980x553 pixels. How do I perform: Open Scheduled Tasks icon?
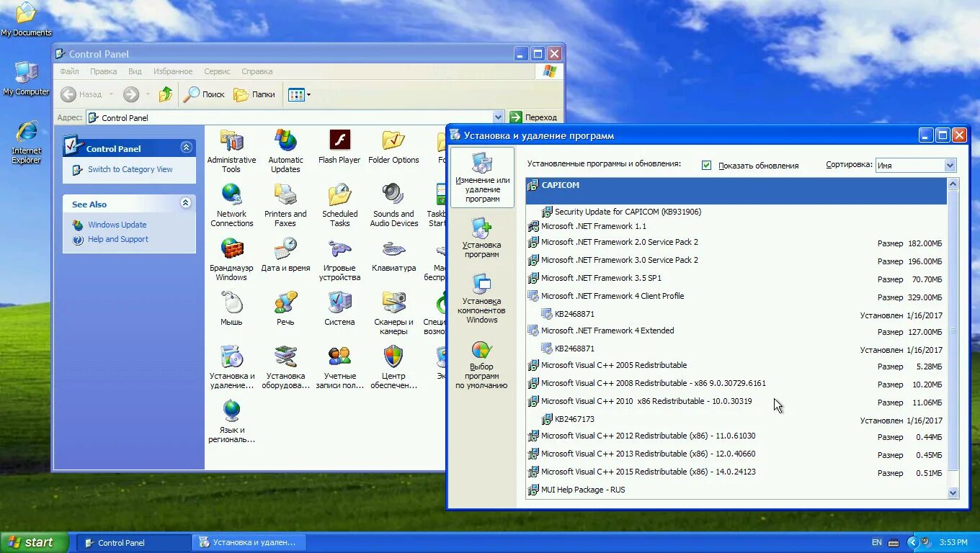pos(339,205)
